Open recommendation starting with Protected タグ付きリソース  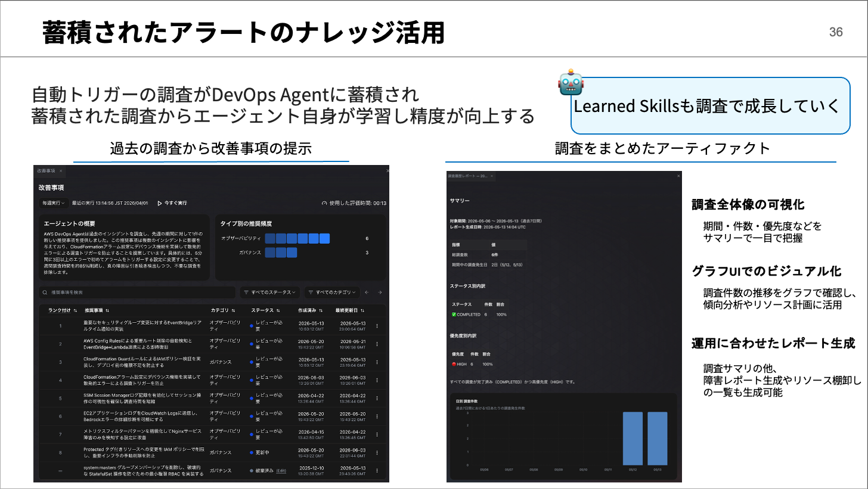144,452
